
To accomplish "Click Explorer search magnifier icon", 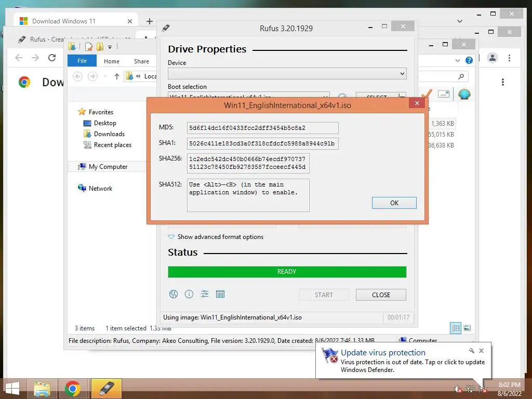I will (461, 76).
